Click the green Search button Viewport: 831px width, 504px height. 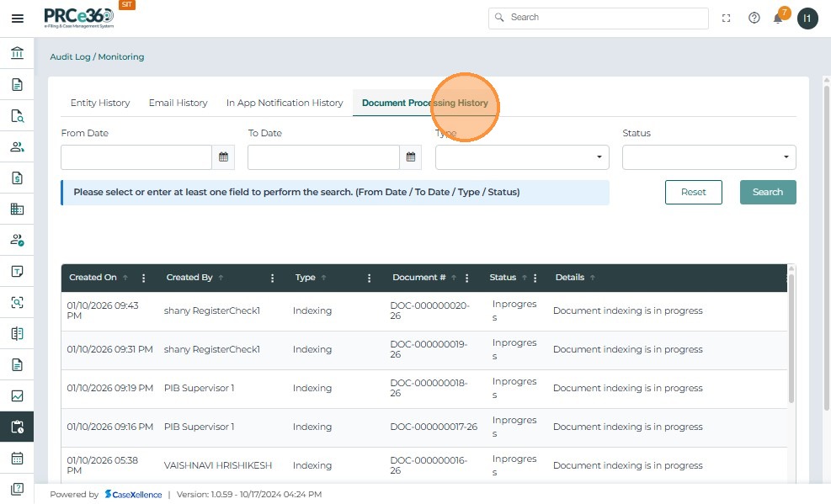point(767,192)
